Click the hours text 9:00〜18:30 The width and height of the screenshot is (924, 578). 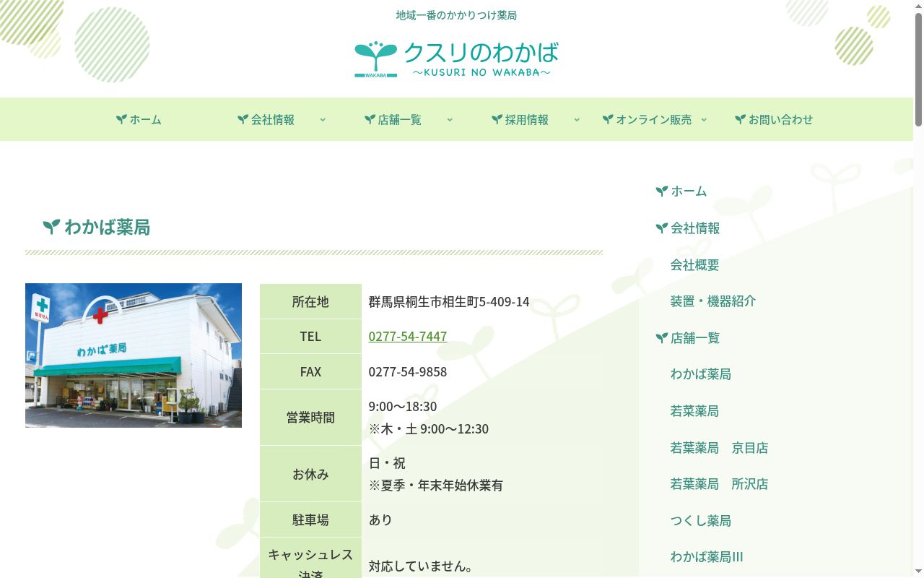tap(403, 406)
